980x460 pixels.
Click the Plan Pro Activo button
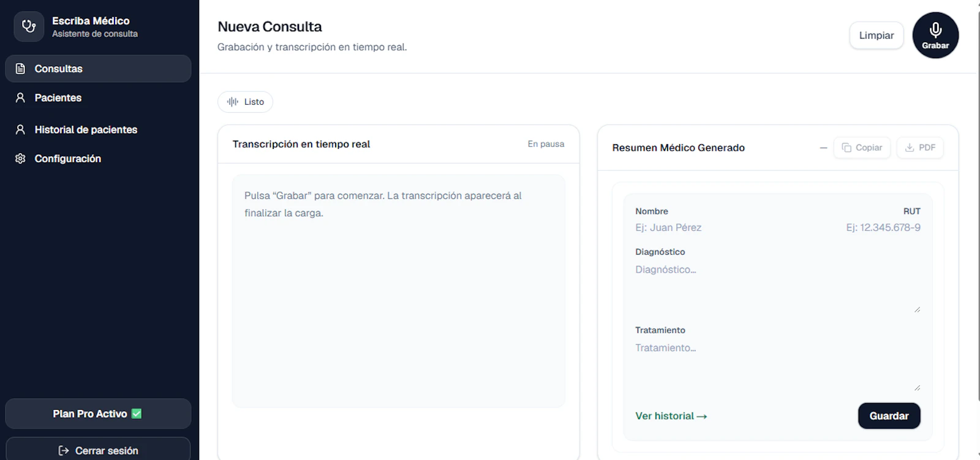(x=98, y=413)
